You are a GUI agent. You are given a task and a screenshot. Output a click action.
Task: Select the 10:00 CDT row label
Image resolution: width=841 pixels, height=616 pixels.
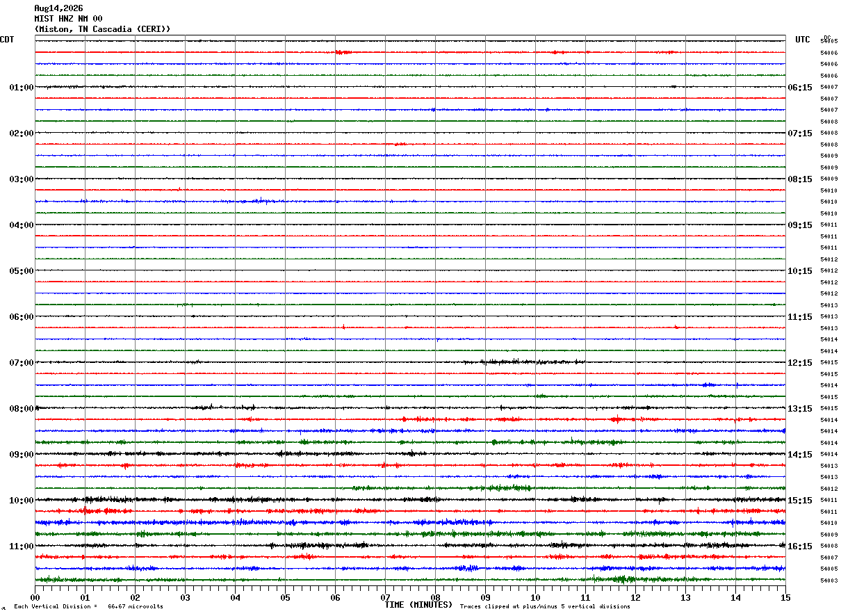(x=22, y=501)
